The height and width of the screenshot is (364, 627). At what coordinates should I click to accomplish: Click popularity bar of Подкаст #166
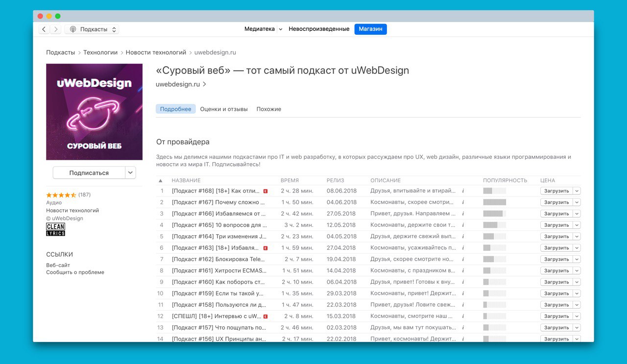coord(495,214)
